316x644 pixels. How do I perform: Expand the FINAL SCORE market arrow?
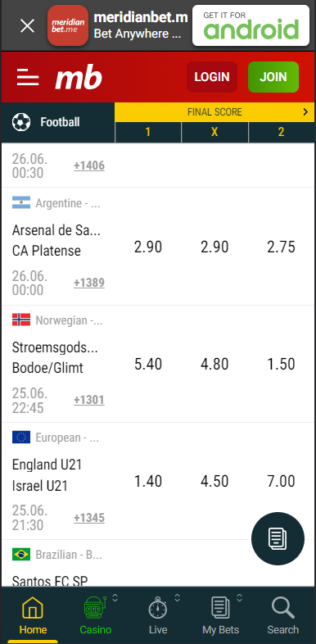click(x=305, y=111)
